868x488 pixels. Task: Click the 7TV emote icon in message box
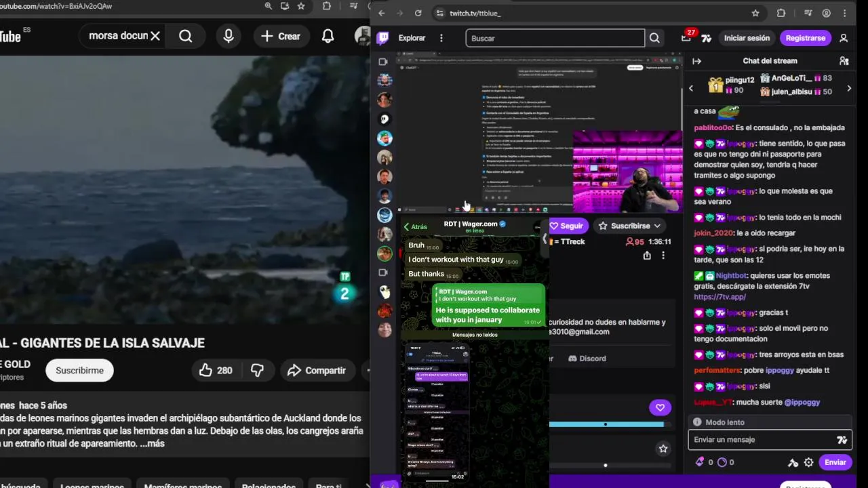842,440
